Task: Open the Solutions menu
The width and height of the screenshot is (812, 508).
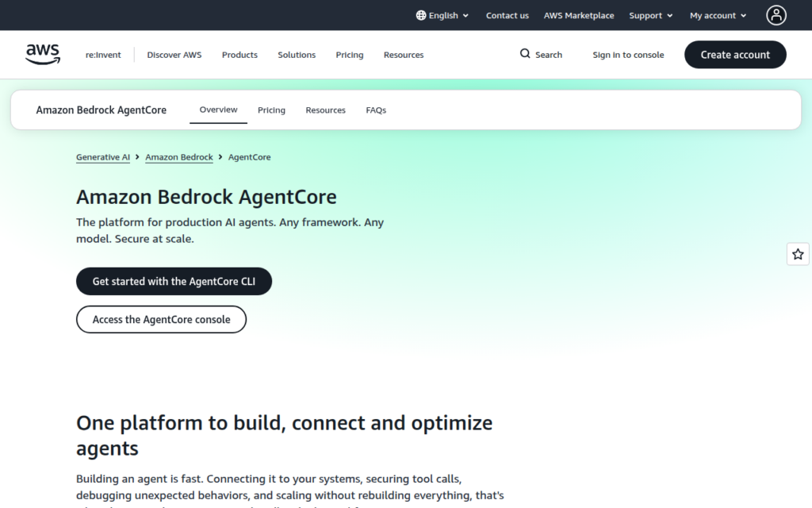Action: 297,55
